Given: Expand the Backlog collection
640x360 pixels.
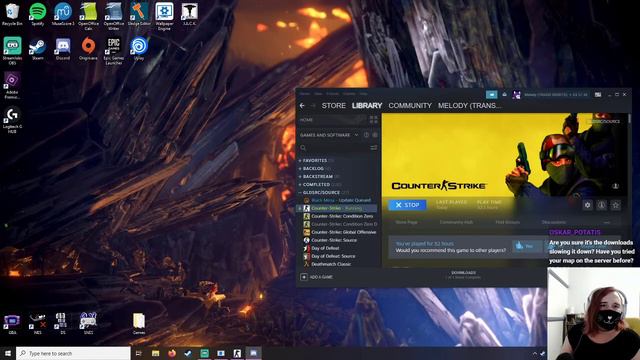Looking at the screenshot, I should 300,169.
